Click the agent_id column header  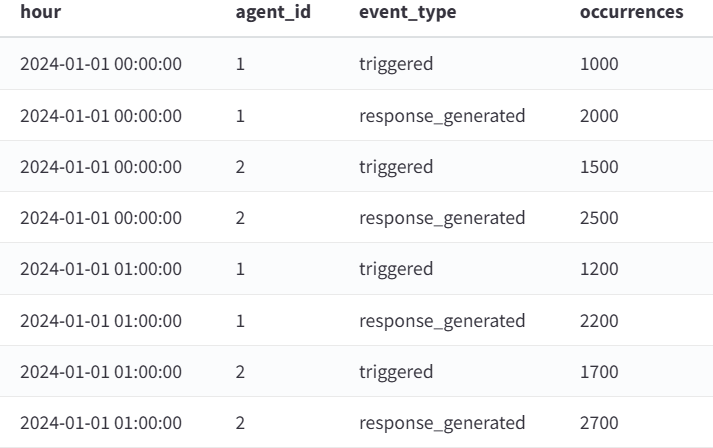coord(273,12)
